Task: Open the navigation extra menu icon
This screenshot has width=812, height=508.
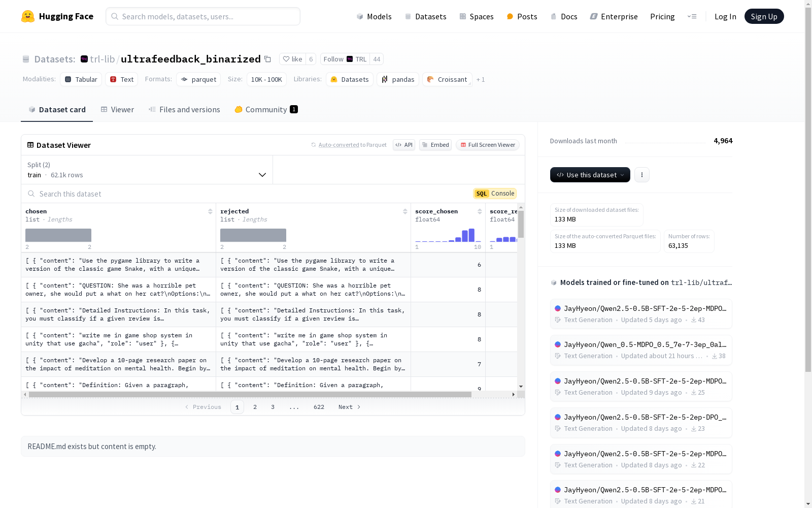Action: tap(692, 16)
